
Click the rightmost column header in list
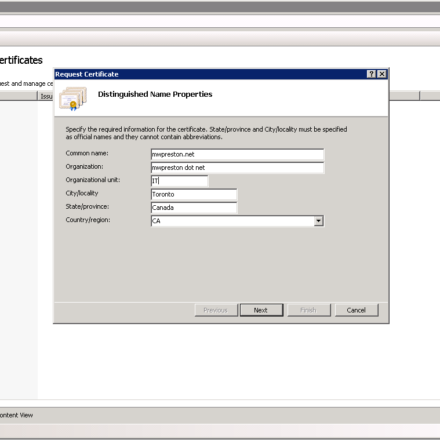(x=430, y=96)
